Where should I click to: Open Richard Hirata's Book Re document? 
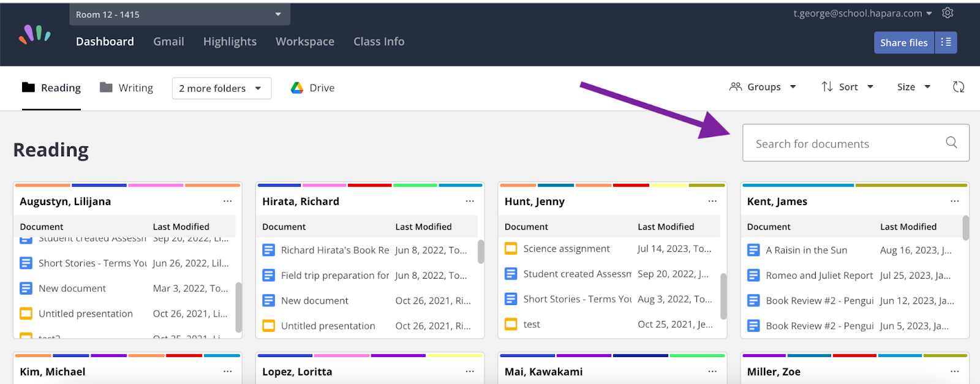point(335,250)
